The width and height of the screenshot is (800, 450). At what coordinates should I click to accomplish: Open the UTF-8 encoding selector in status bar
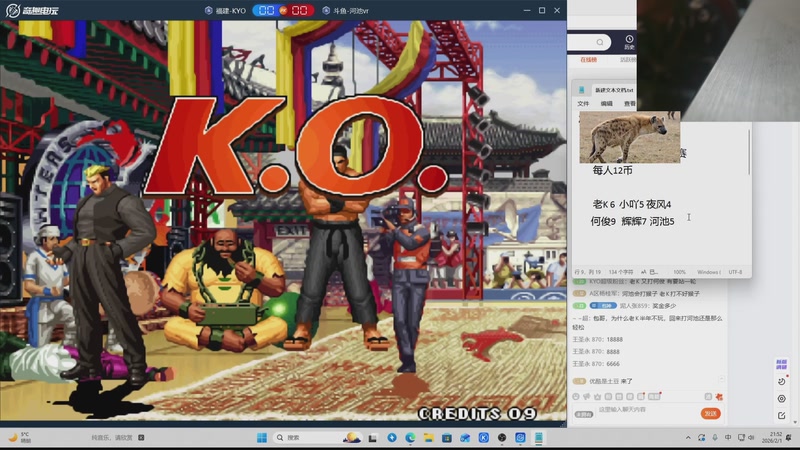click(735, 272)
